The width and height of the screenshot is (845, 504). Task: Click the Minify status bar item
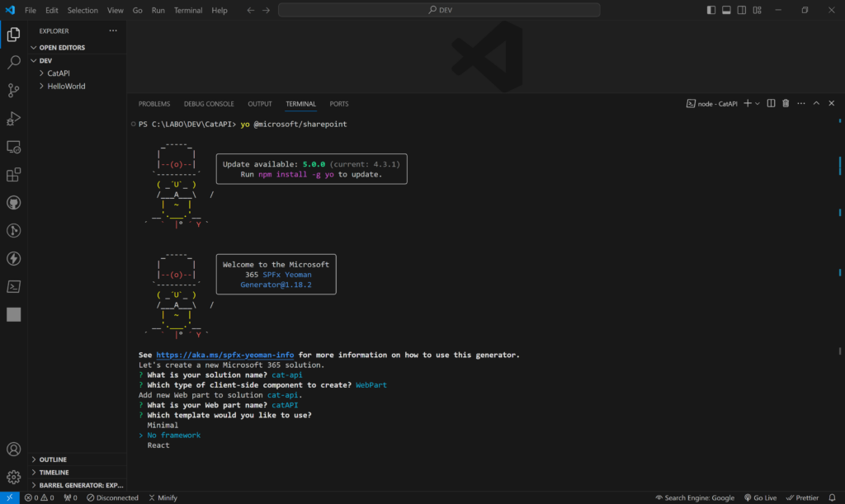point(163,497)
